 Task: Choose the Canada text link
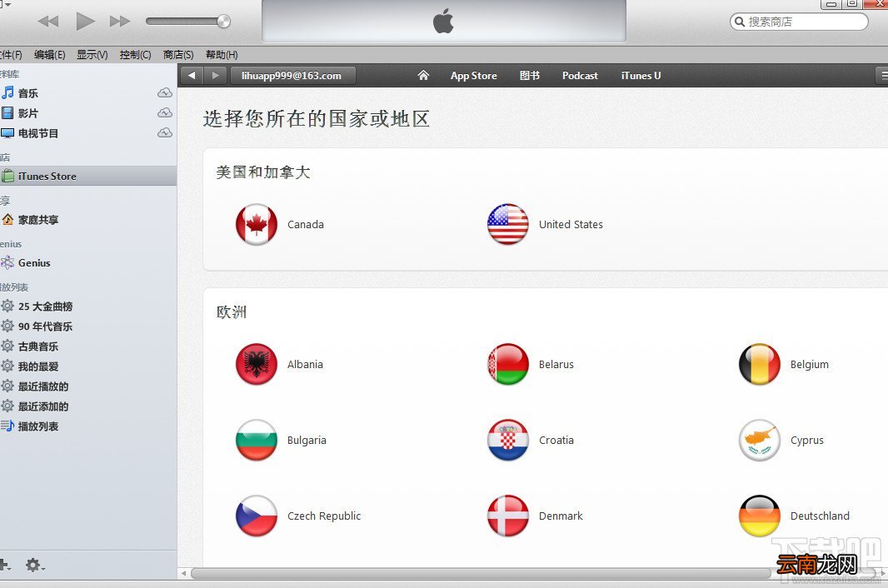coord(306,224)
